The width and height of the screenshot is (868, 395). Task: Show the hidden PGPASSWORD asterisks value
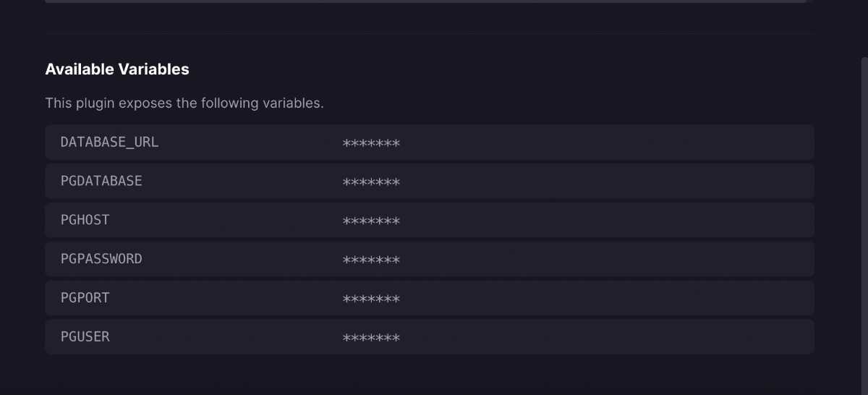pos(371,260)
